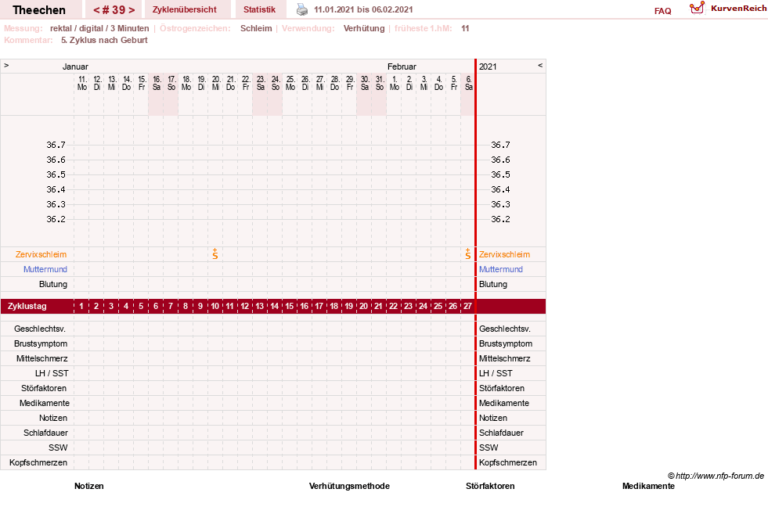Viewport: 768px width, 532px height.
Task: Click the left Medikamente row label
Action: 45,403
